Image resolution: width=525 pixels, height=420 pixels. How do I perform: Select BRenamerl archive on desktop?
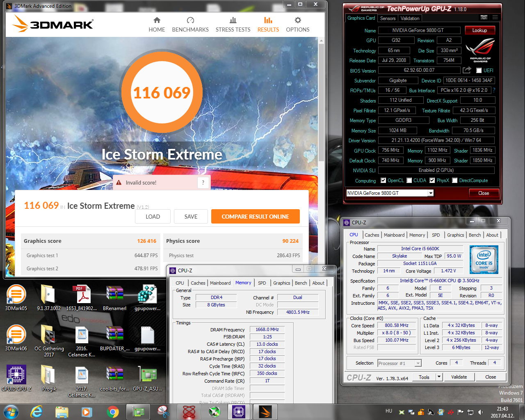click(114, 297)
